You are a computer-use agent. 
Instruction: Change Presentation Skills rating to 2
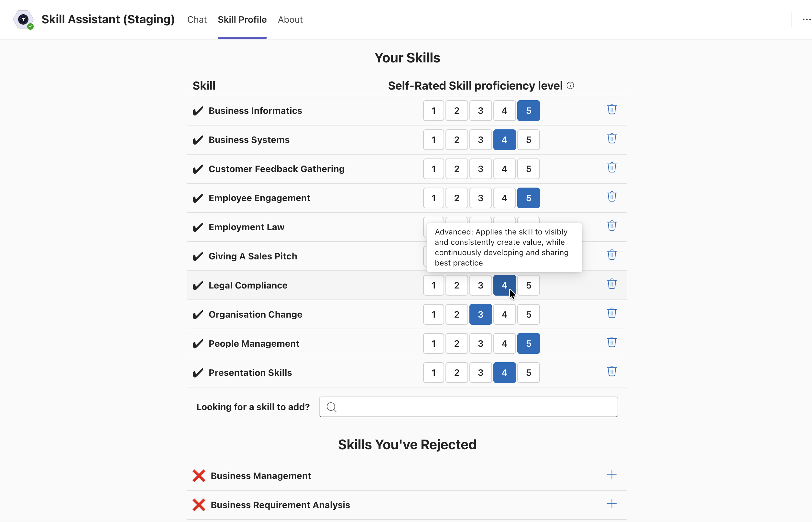pyautogui.click(x=456, y=372)
